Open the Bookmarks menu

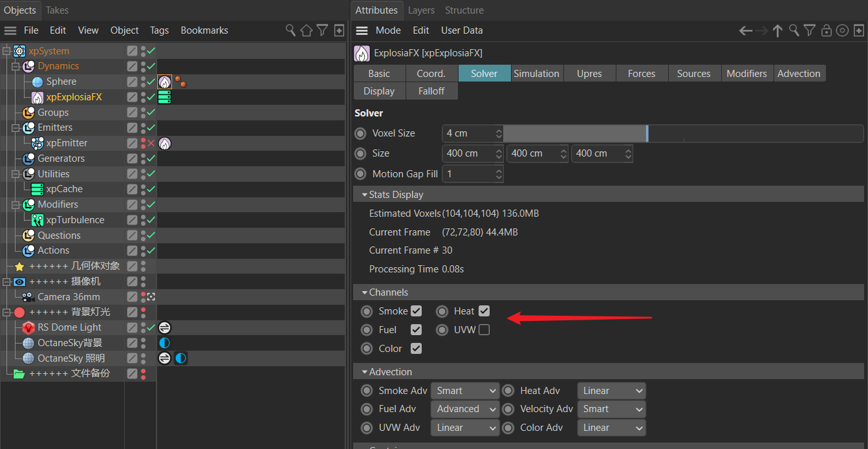[x=204, y=30]
